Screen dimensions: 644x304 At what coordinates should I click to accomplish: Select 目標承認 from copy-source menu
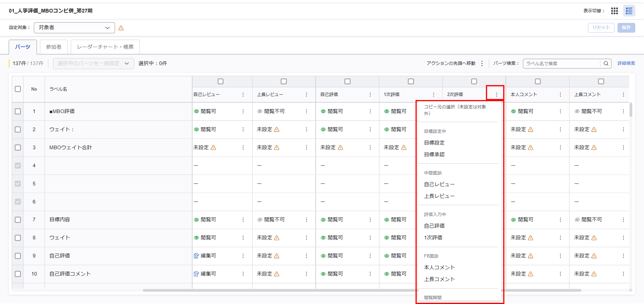tap(434, 154)
